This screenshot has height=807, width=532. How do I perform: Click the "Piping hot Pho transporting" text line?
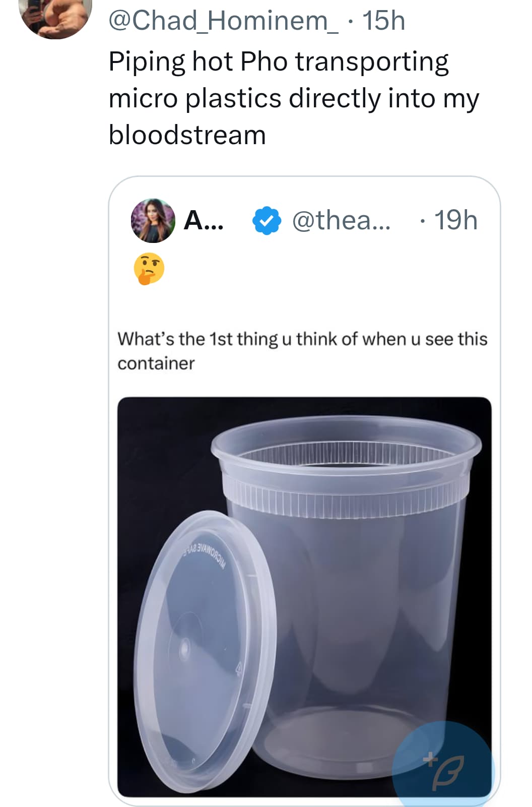(x=279, y=62)
